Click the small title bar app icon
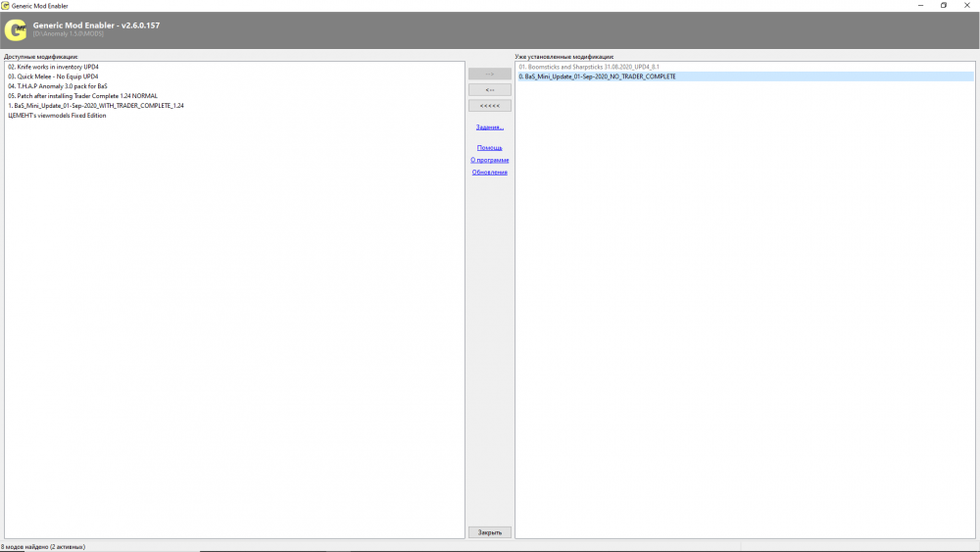 [x=5, y=6]
